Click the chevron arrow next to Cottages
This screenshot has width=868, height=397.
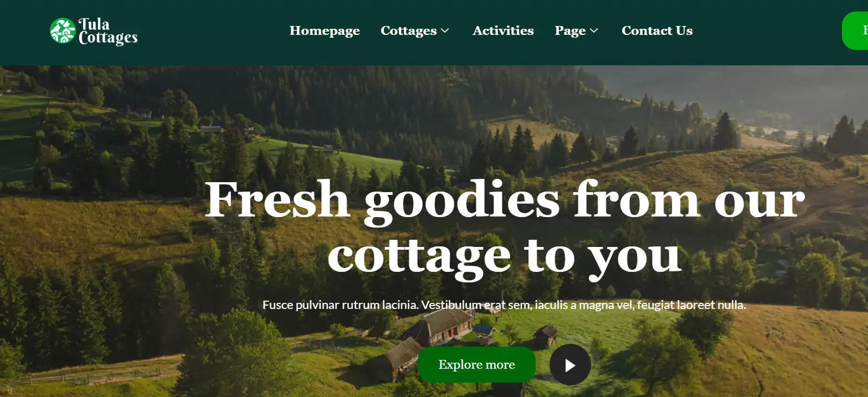(445, 31)
